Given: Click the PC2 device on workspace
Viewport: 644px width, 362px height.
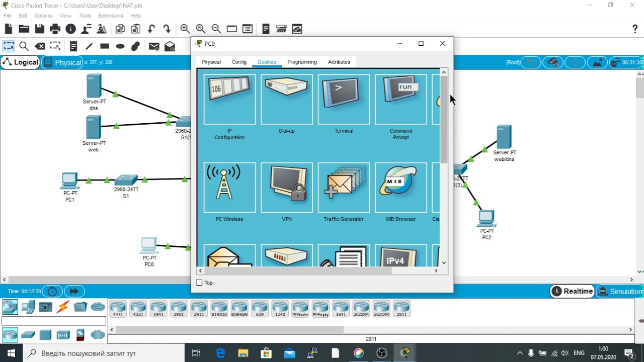Looking at the screenshot, I should [x=487, y=219].
